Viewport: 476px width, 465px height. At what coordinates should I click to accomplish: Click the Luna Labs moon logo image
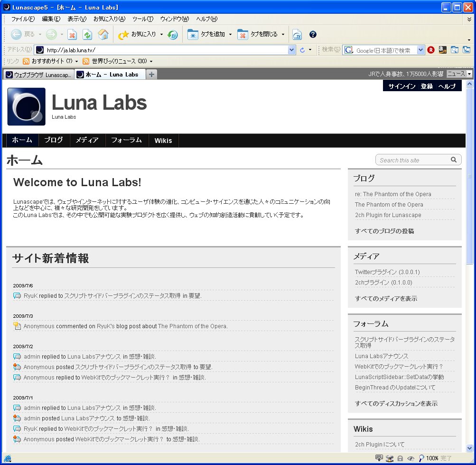coord(27,107)
